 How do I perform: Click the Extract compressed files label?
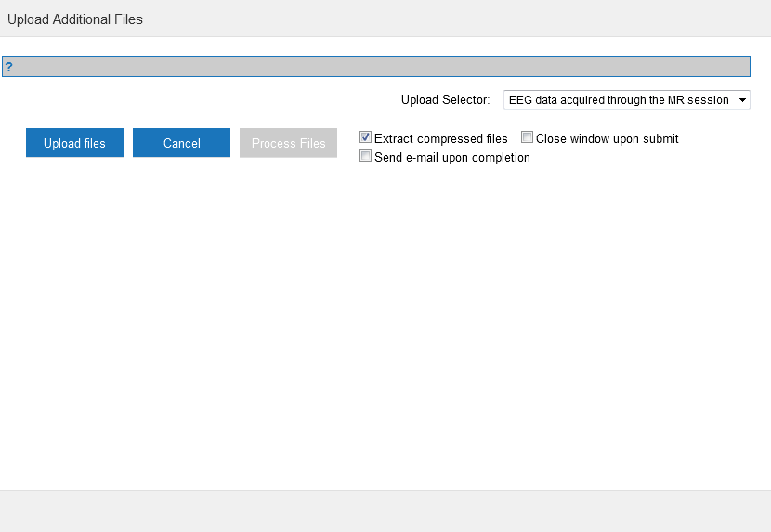(440, 138)
